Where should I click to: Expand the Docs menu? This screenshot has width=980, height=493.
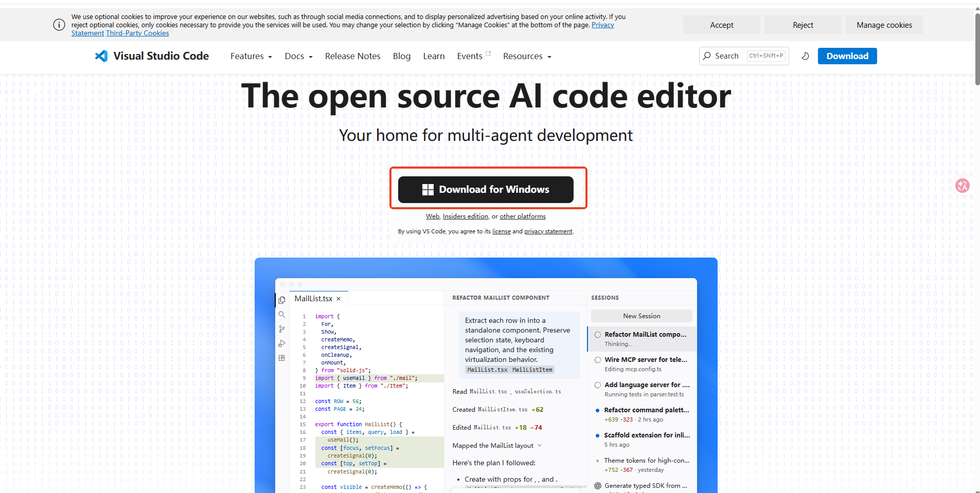(x=298, y=56)
